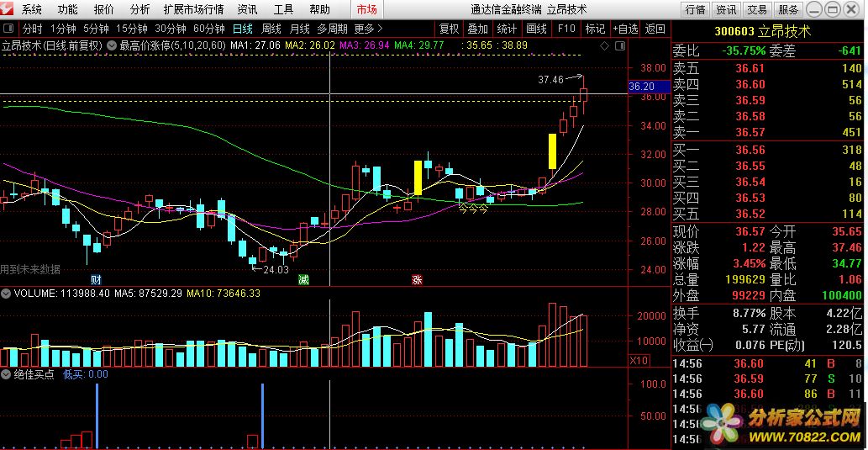Click the 返回 button

pos(655,29)
